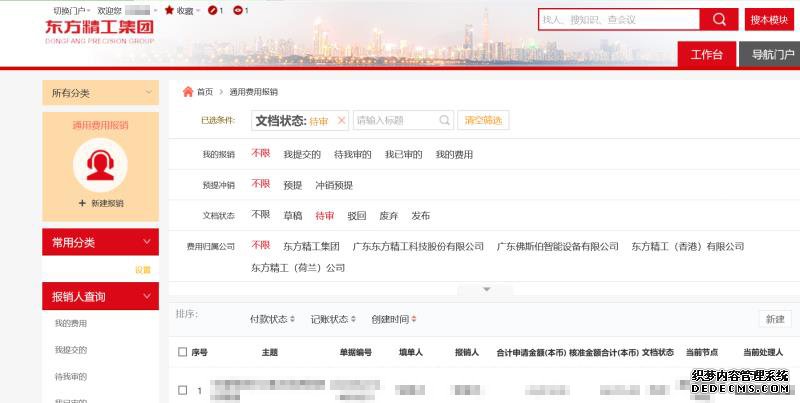800x403 pixels.
Task: Check the checkbox for row 1
Action: tap(183, 390)
